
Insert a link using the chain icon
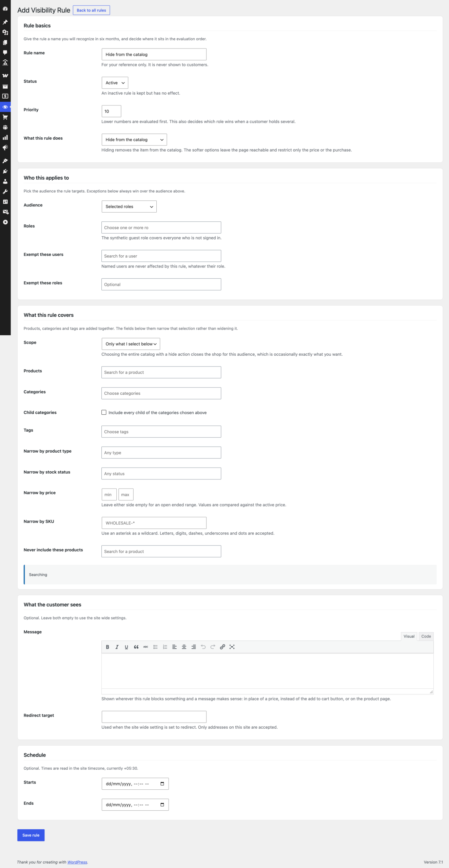click(222, 647)
